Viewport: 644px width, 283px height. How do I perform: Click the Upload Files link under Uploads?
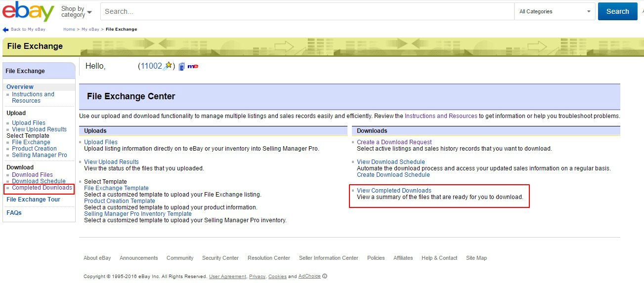[x=101, y=142]
